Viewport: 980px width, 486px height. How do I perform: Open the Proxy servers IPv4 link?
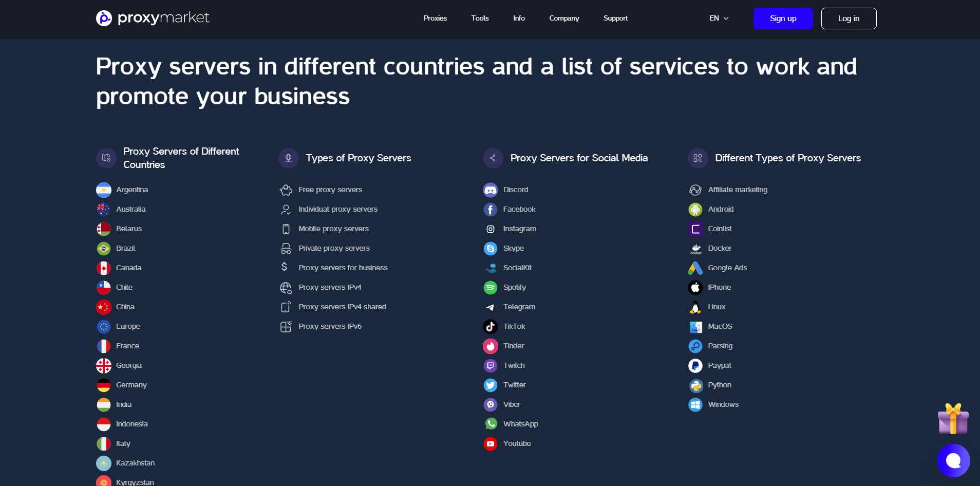pos(330,288)
